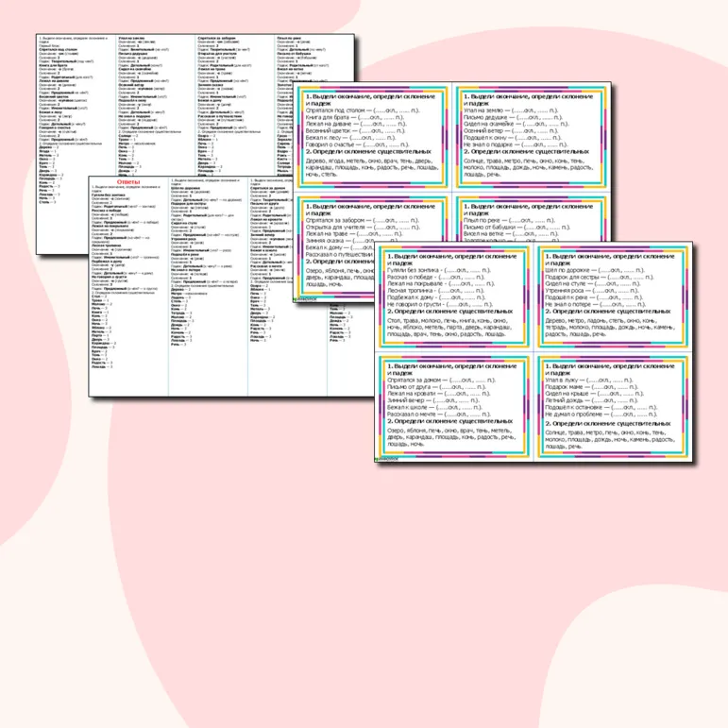Click the line 'Книга для брата'
The width and height of the screenshot is (728, 728).
tap(355, 117)
